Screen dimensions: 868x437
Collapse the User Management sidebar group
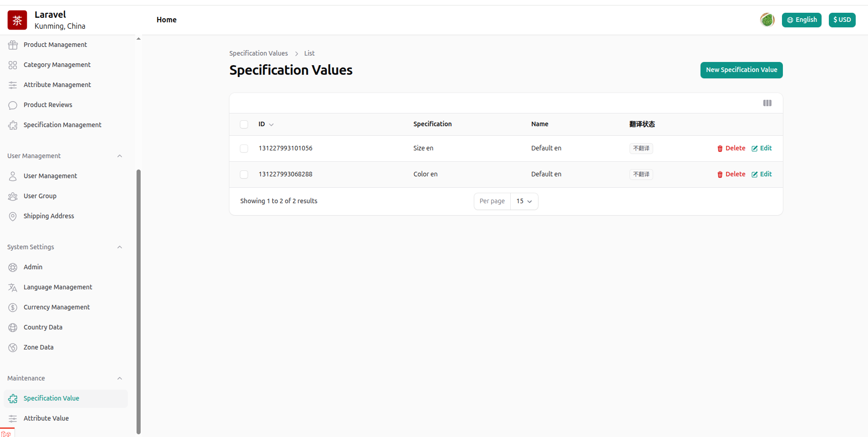click(x=120, y=156)
